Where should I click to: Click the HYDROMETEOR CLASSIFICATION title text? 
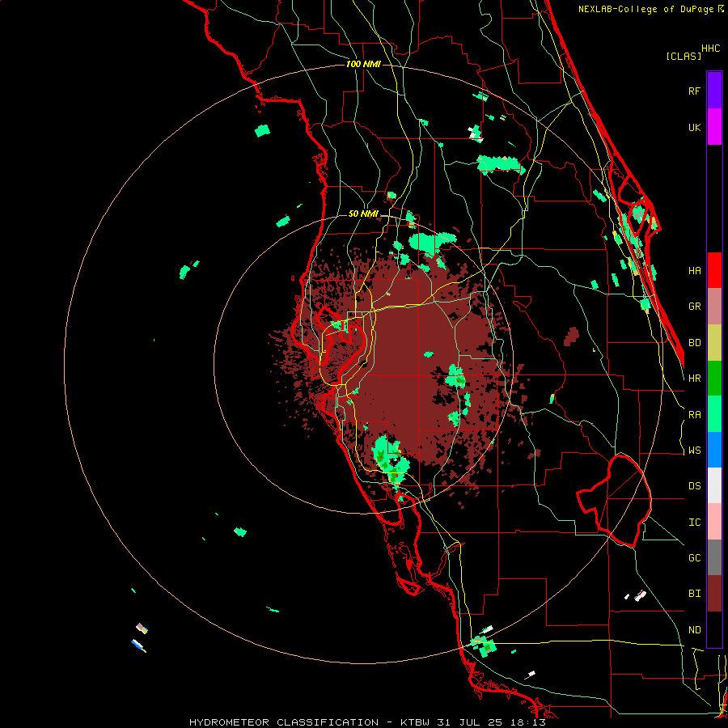pyautogui.click(x=284, y=722)
